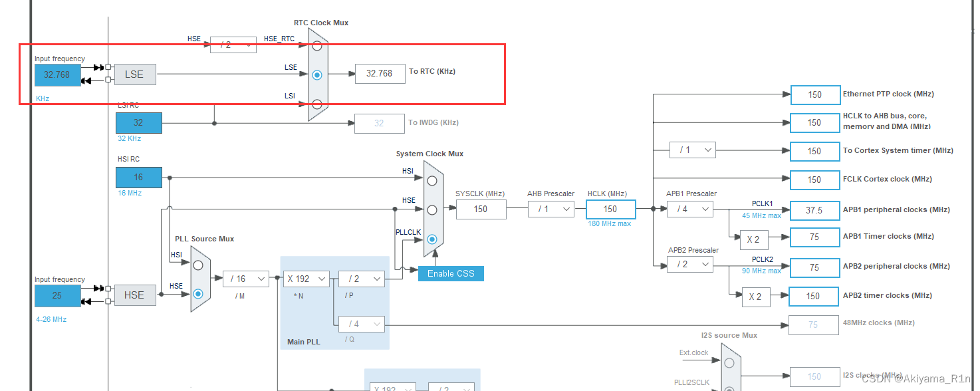This screenshot has width=980, height=391.
Task: Edit the HSE input frequency field showing 25
Action: 57,296
